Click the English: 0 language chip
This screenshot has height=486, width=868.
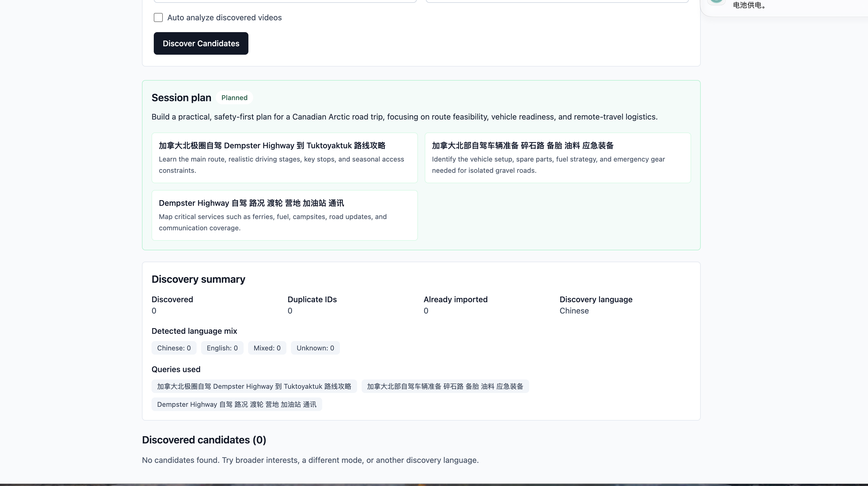[x=222, y=348]
